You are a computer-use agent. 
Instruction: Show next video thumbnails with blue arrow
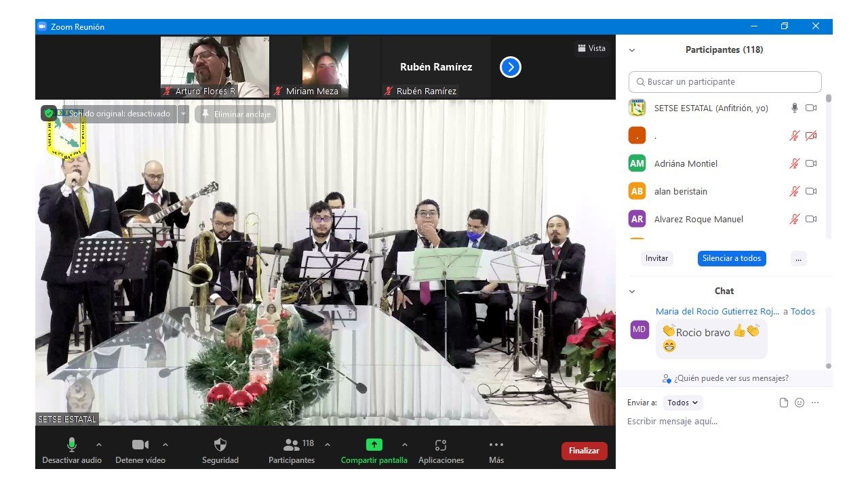click(x=510, y=67)
